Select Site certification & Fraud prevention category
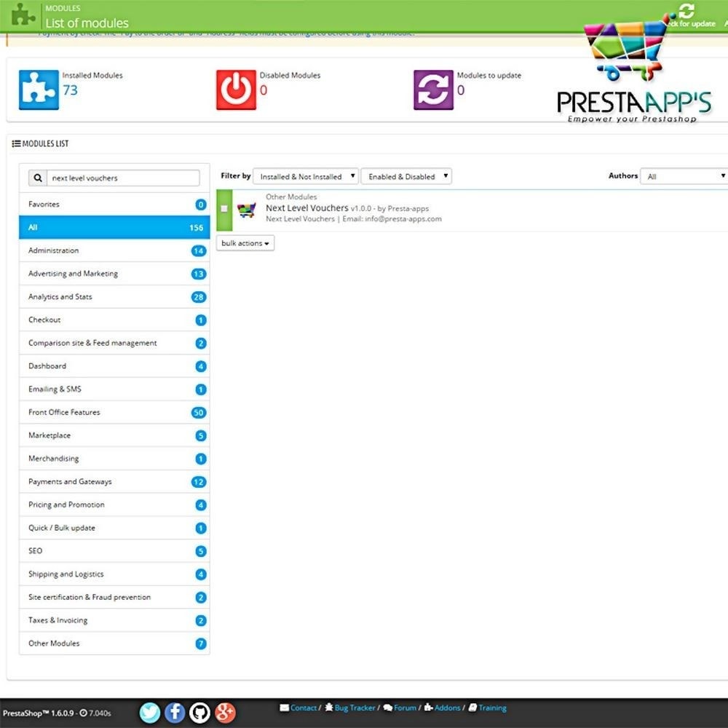 tap(114, 598)
